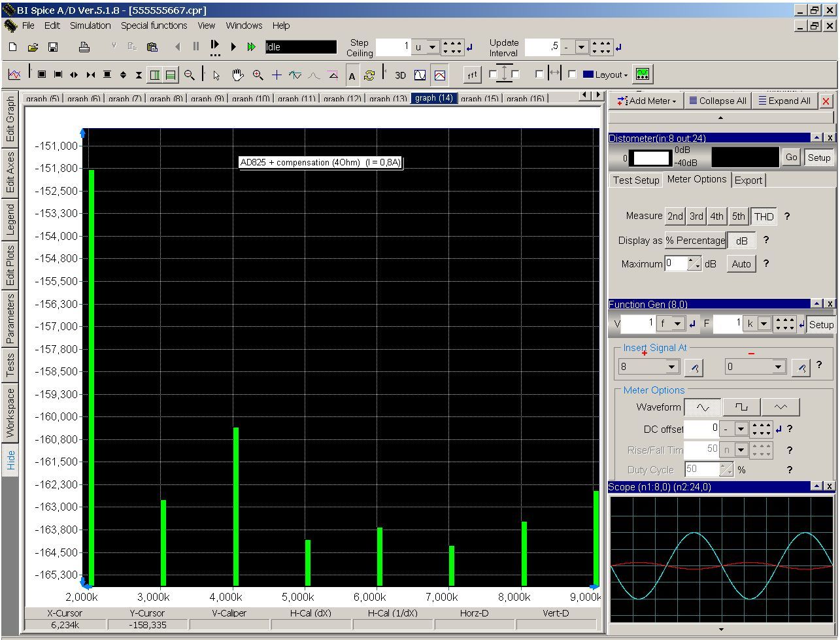Viewport: 840px width, 640px height.
Task: Open the Special functions menu
Action: pyautogui.click(x=154, y=25)
